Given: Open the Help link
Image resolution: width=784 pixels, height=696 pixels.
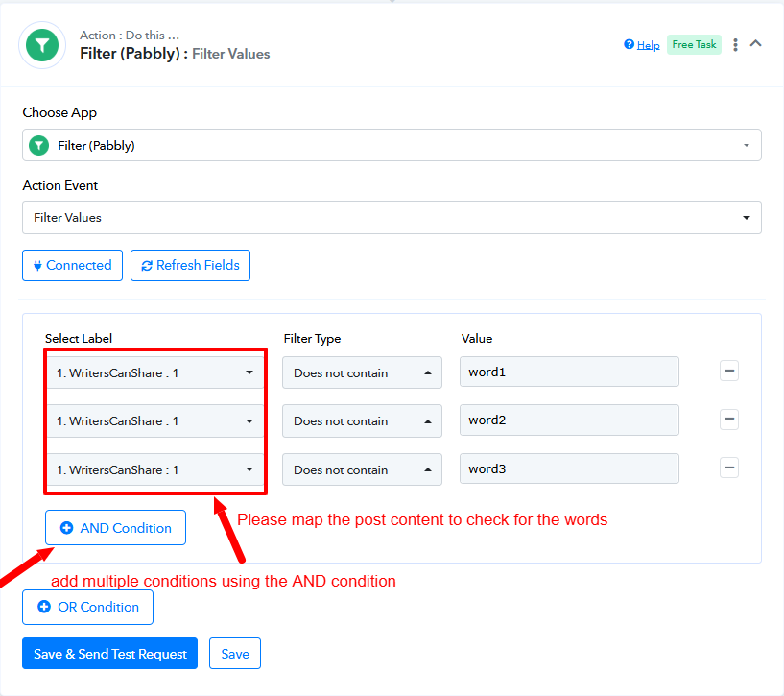Looking at the screenshot, I should click(x=648, y=45).
